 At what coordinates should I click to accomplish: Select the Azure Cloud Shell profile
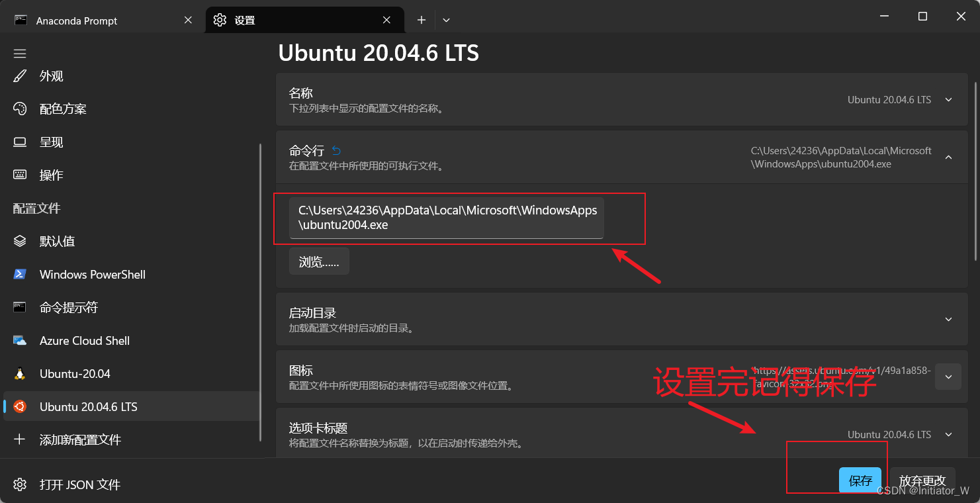click(x=131, y=340)
